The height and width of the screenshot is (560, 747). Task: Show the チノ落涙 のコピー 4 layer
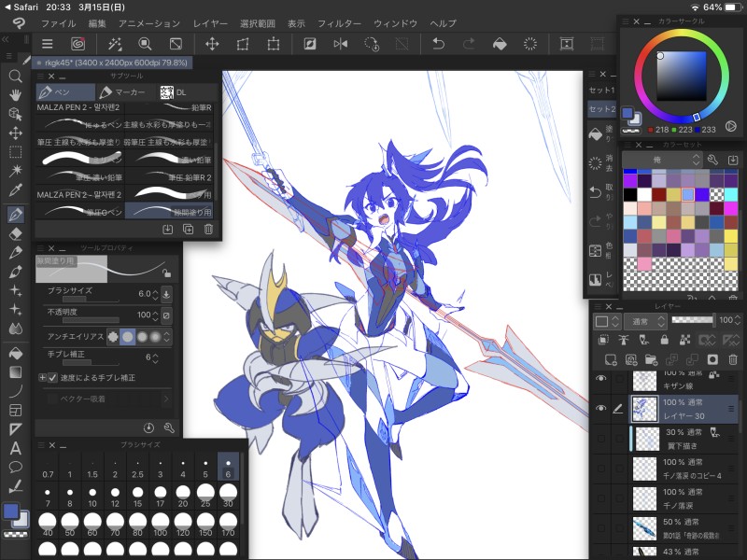[x=601, y=469]
